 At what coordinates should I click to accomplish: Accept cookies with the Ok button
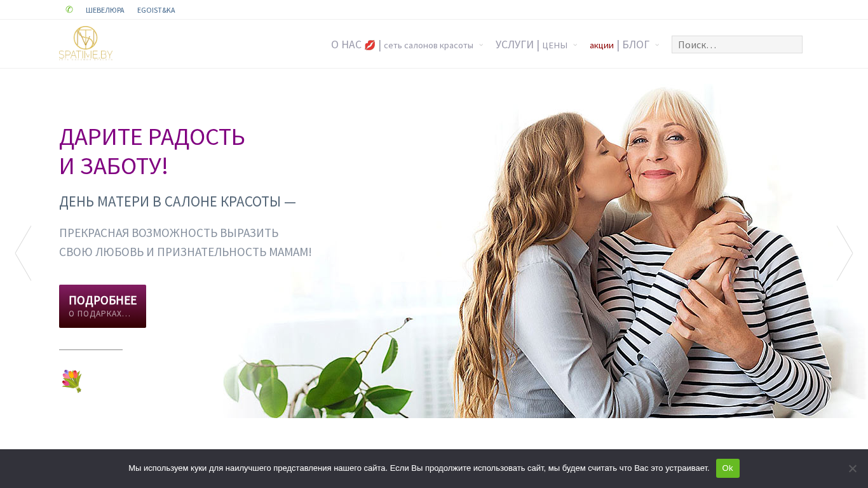click(x=728, y=468)
